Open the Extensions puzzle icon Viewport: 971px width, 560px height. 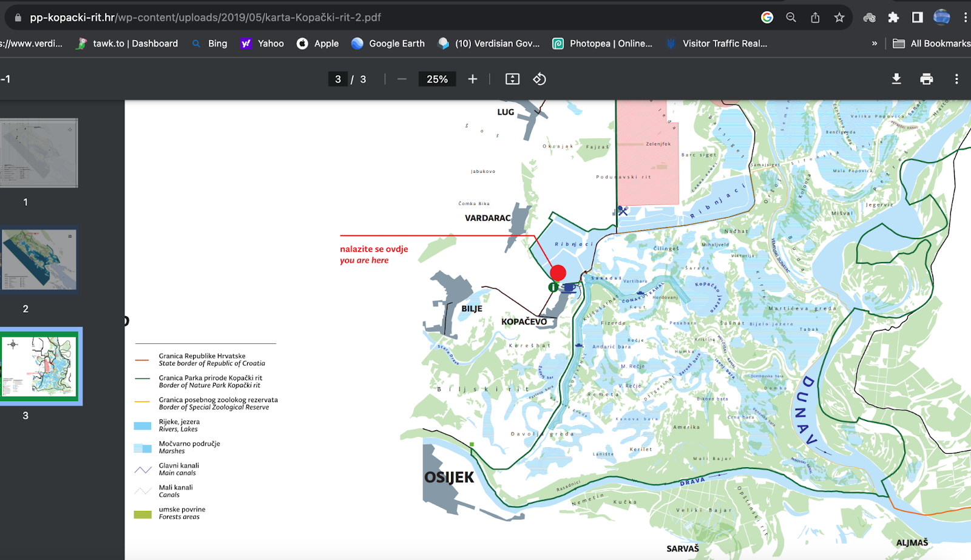893,18
